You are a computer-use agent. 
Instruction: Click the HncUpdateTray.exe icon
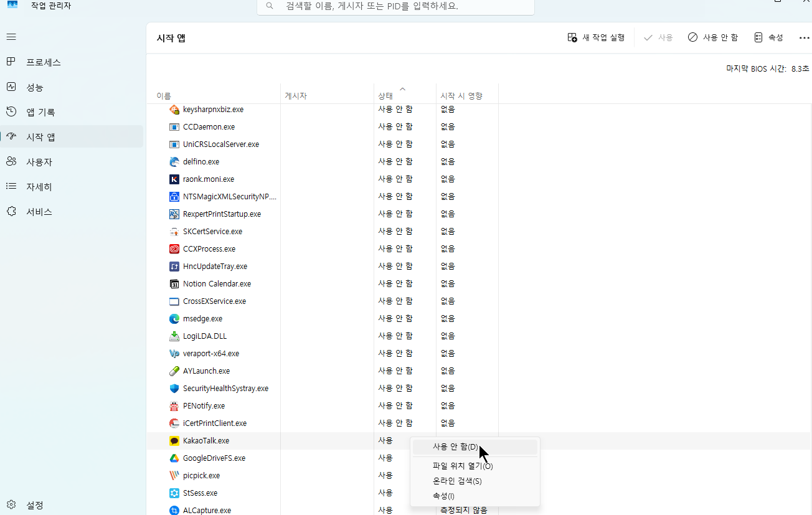[x=174, y=267]
